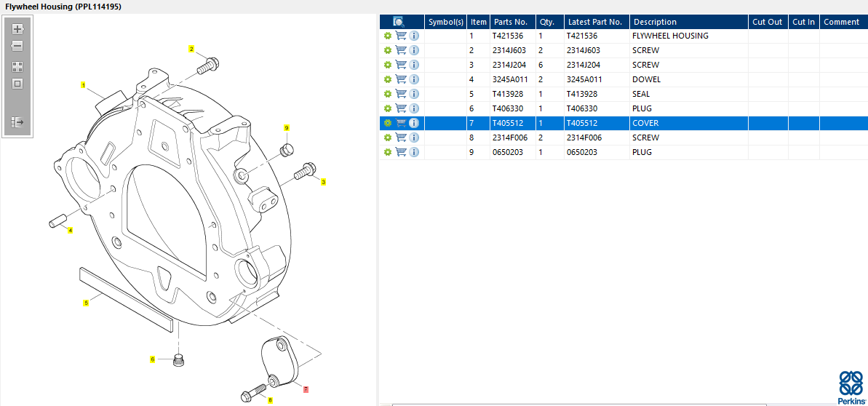This screenshot has height=406, width=868.
Task: Click the Cut Out column header
Action: point(768,22)
